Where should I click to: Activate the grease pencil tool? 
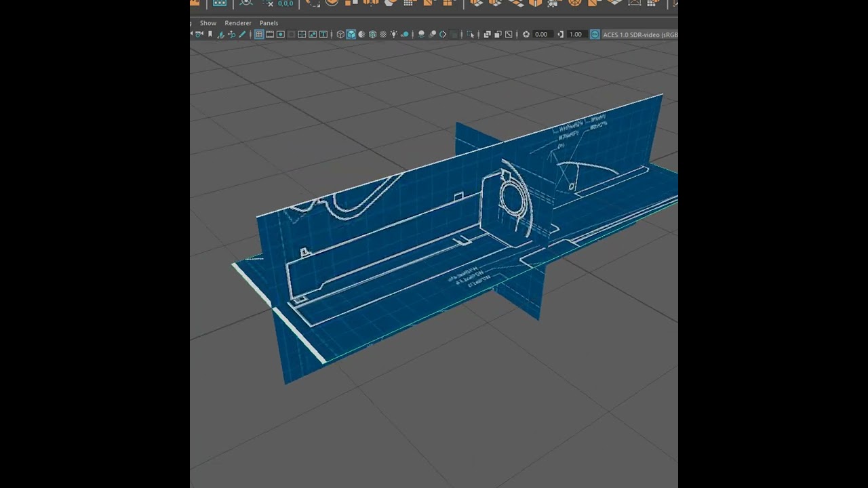pos(242,34)
